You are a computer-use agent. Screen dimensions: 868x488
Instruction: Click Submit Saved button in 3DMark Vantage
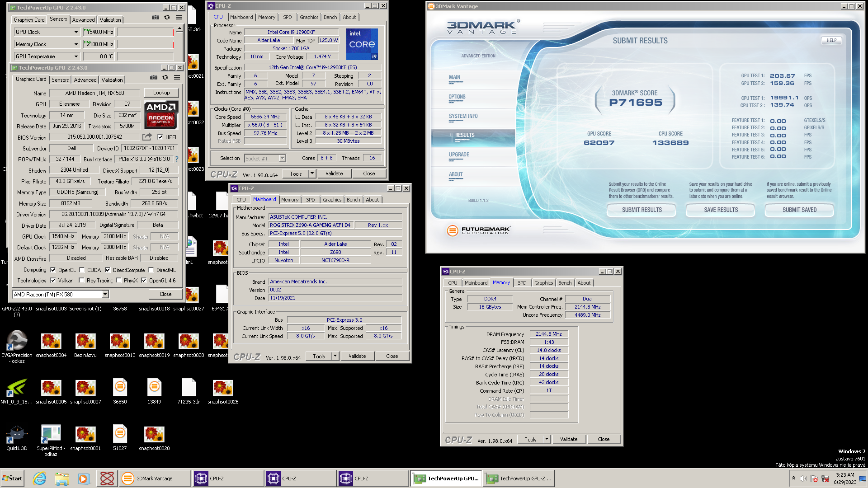pos(799,210)
